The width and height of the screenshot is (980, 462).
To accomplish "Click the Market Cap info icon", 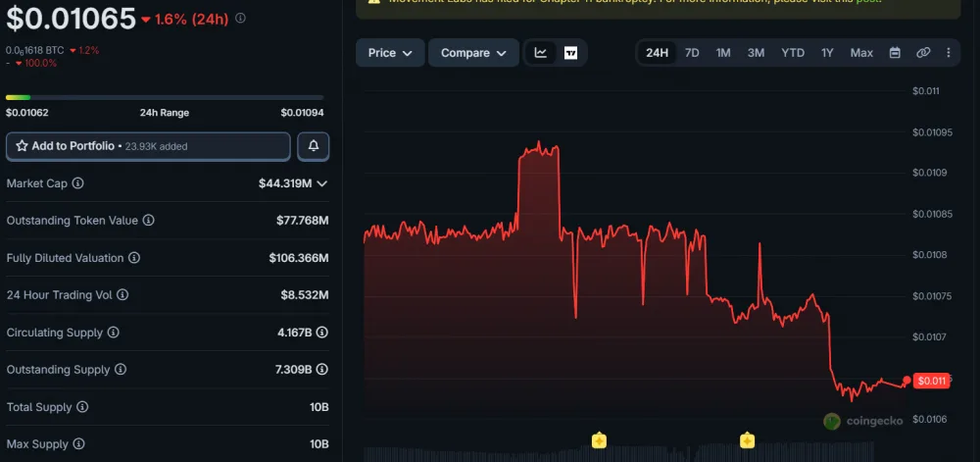I will point(77,183).
